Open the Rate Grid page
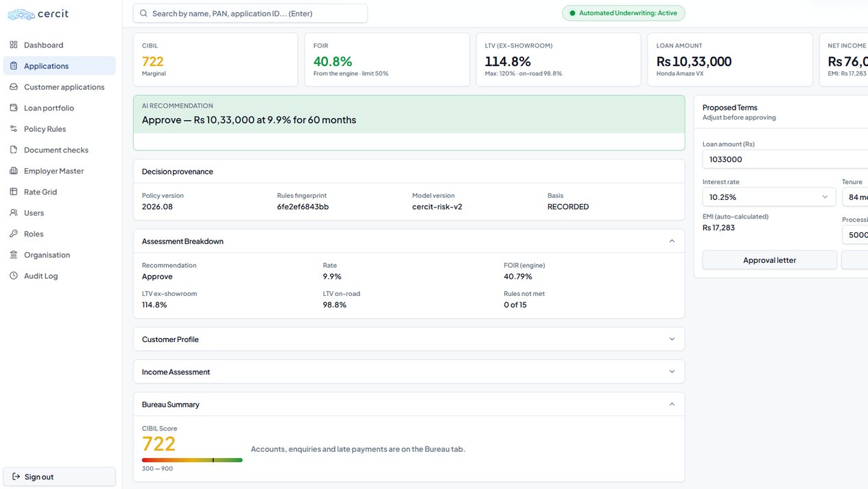868x489 pixels. coord(59,192)
